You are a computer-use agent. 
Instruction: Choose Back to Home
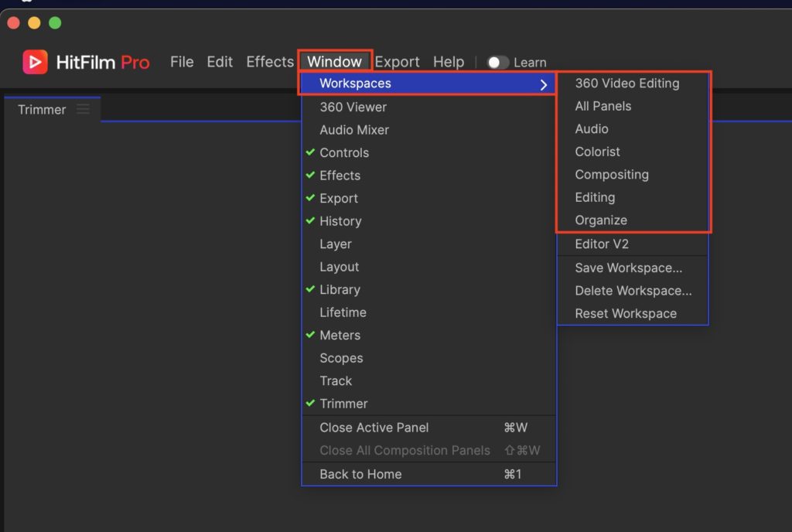[428, 474]
